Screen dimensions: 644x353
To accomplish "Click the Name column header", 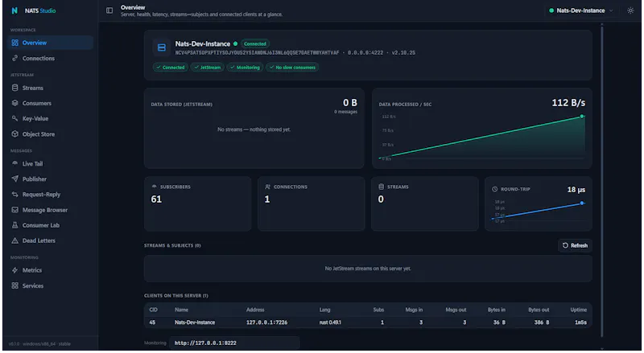I will pyautogui.click(x=182, y=310).
